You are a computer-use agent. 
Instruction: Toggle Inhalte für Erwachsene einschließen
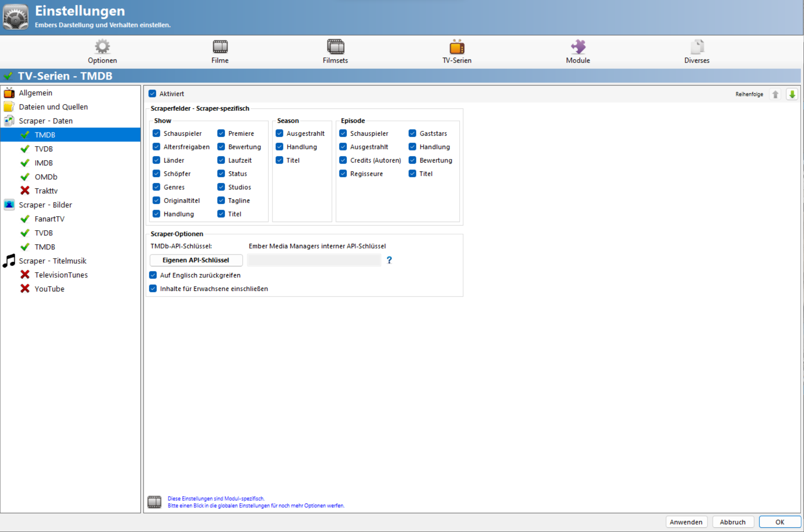point(153,289)
